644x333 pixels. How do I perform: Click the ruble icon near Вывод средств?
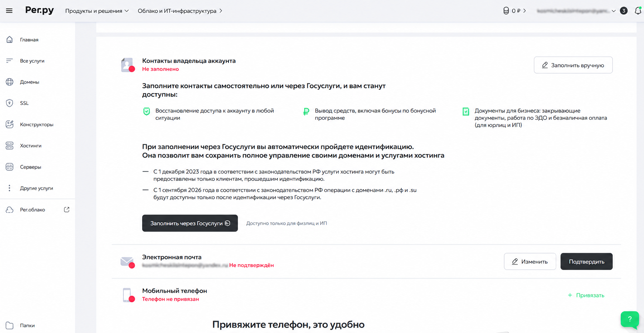click(306, 111)
